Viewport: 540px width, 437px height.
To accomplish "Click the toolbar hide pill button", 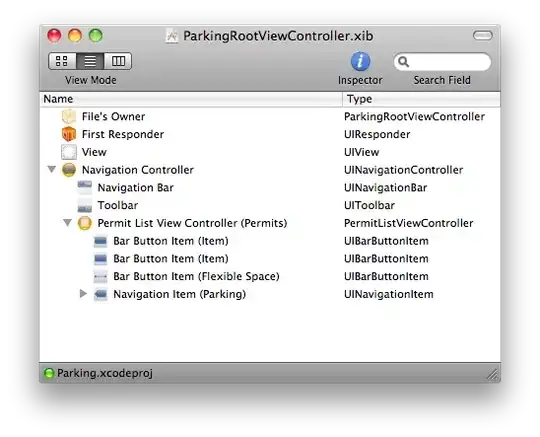I will coord(483,35).
